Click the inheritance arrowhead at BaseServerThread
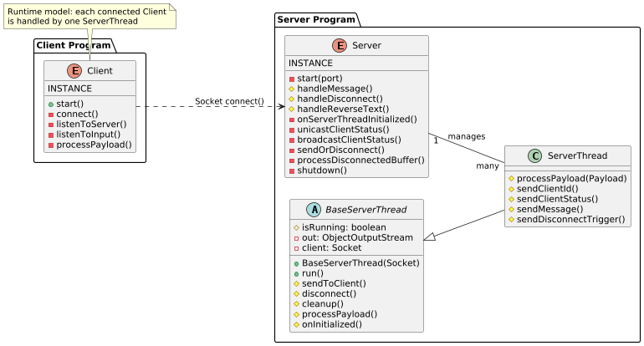 pos(429,237)
